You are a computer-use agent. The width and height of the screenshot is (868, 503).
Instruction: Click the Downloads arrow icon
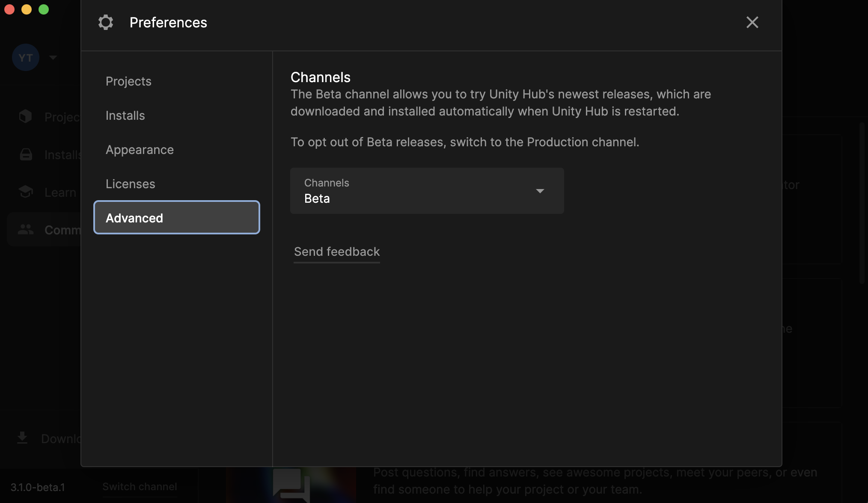pos(22,438)
